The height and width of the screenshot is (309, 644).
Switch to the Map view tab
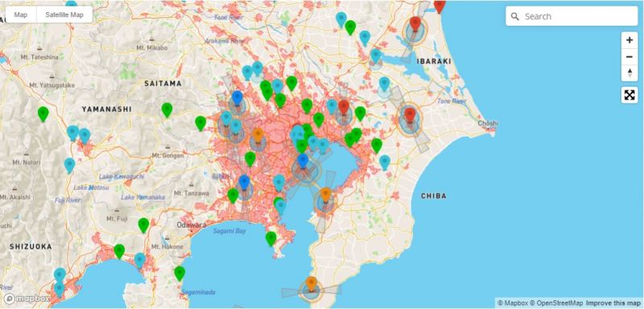(x=21, y=14)
